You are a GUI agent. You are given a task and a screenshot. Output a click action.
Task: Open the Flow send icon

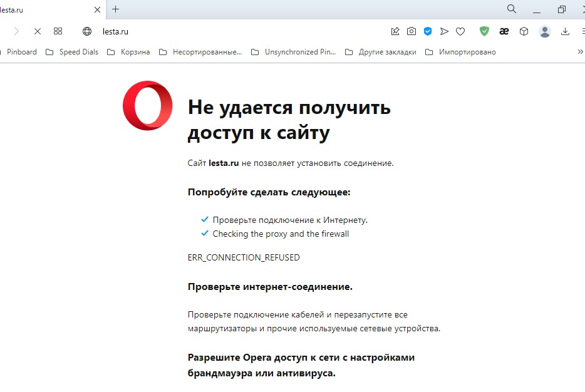[444, 31]
